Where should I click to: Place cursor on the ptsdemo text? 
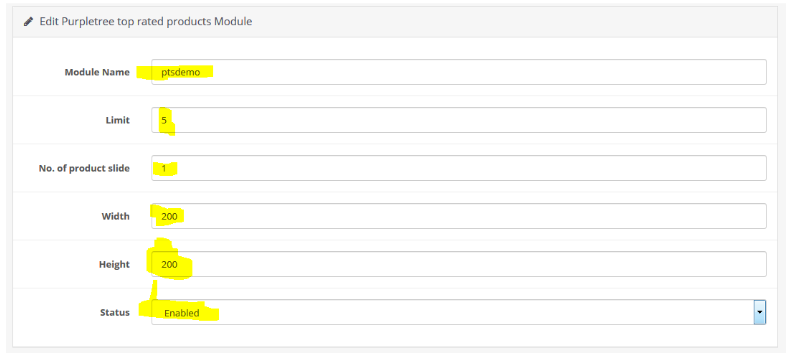pyautogui.click(x=180, y=72)
